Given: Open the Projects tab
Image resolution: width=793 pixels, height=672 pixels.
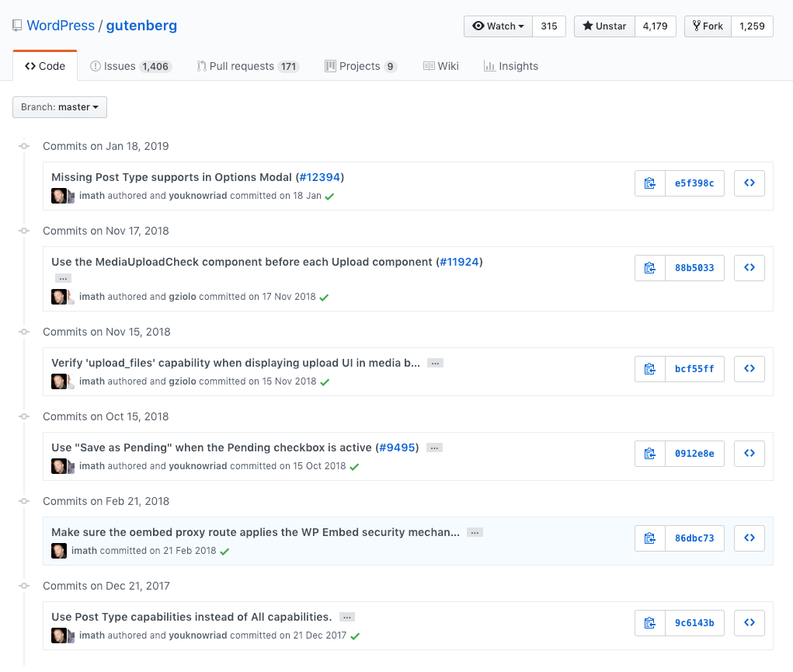Looking at the screenshot, I should pyautogui.click(x=360, y=66).
